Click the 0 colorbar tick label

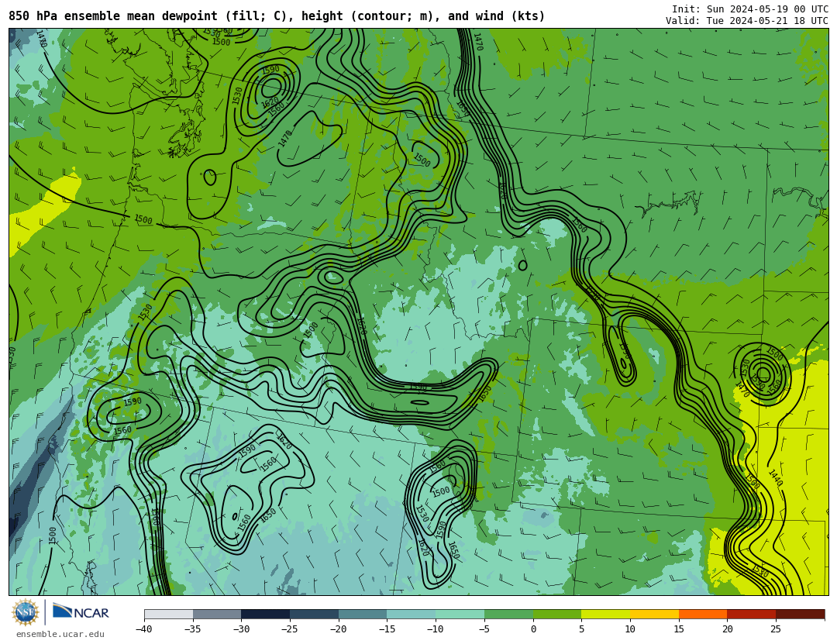[x=533, y=629]
